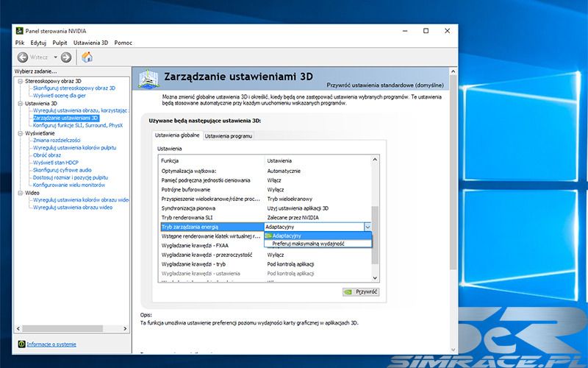Screen dimensions: 588x368
Task: Click the system information icon at bottom left
Action: 20,344
